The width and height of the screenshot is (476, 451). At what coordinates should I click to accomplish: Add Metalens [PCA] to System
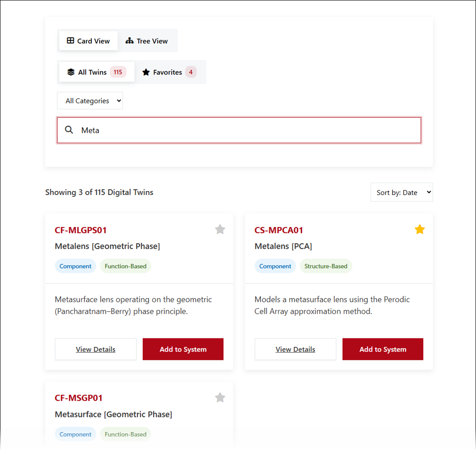383,349
